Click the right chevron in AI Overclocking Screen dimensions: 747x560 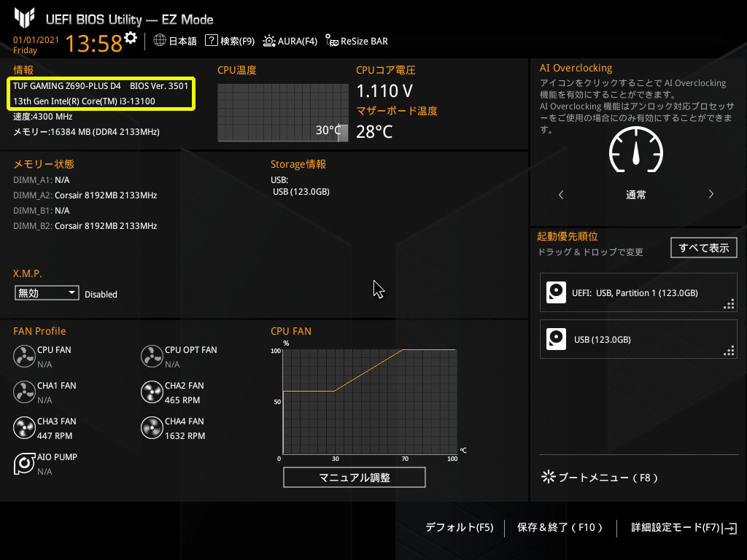711,195
